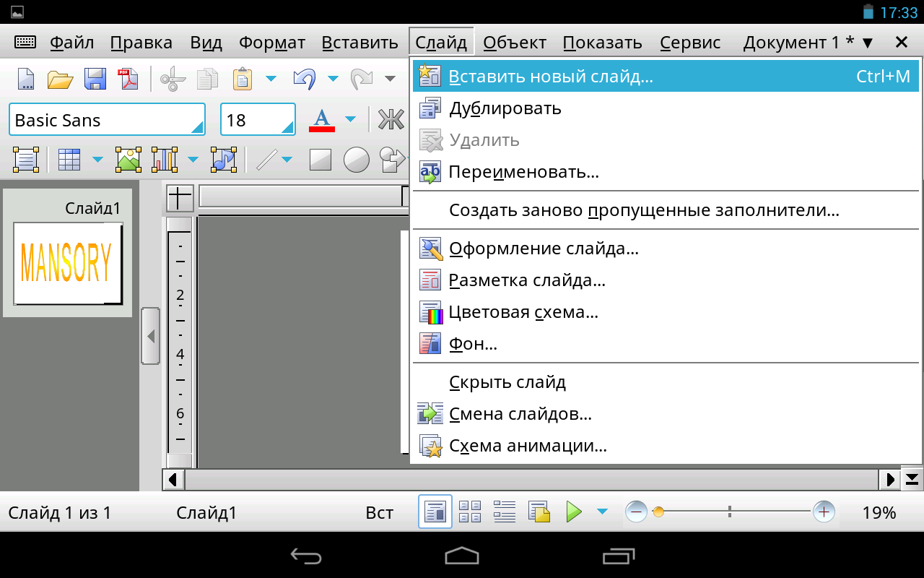Undo the last action
The image size is (924, 578).
(x=304, y=78)
